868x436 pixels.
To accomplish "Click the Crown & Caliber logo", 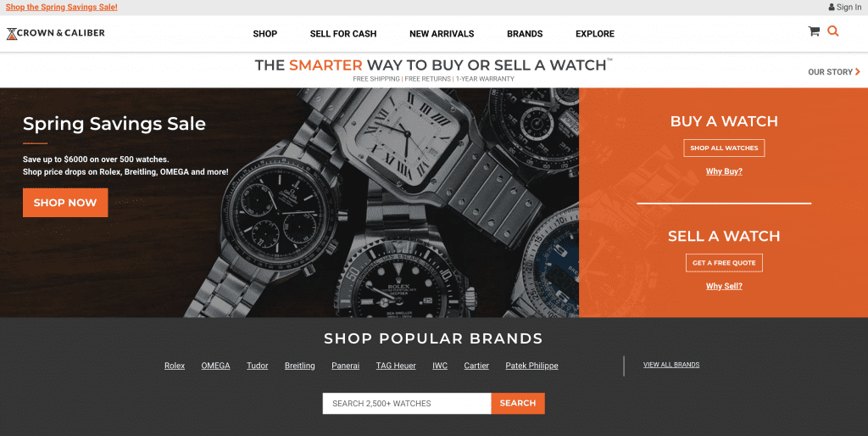I will click(55, 33).
